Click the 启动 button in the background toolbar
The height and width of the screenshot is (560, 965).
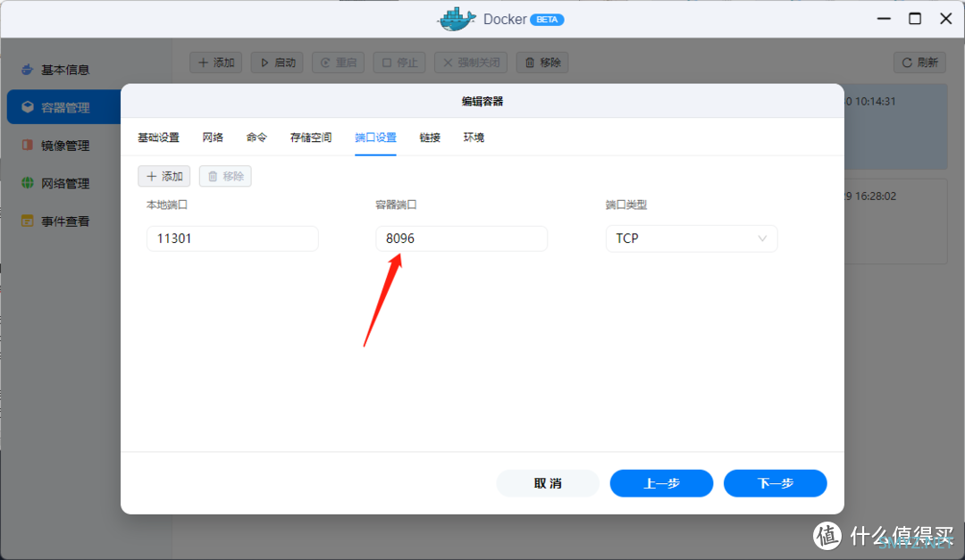tap(277, 63)
